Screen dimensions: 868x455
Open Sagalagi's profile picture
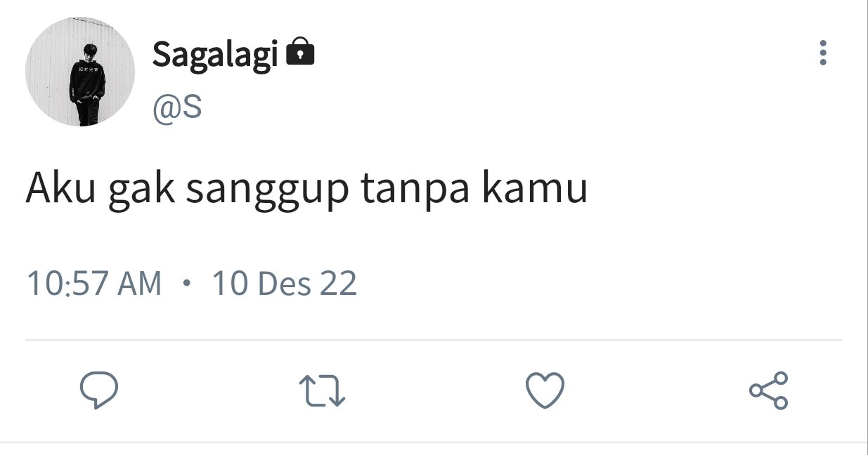(79, 72)
